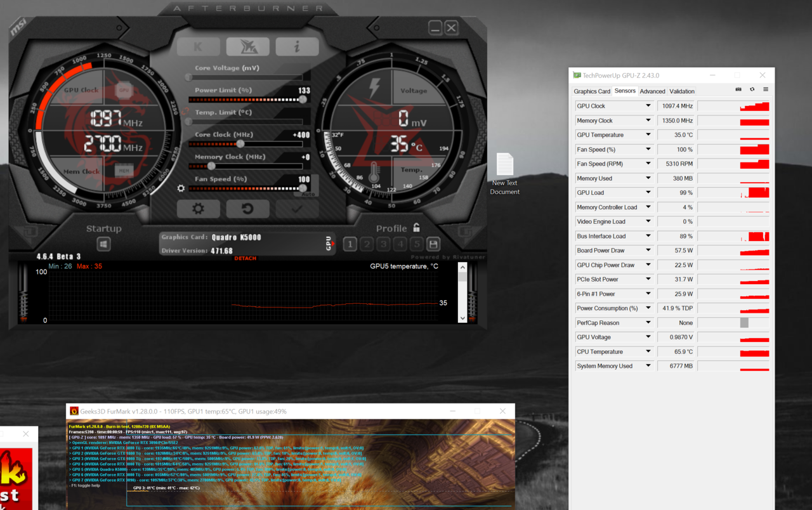The image size is (812, 510).
Task: Toggle Auto fan speed mode
Action: (307, 193)
